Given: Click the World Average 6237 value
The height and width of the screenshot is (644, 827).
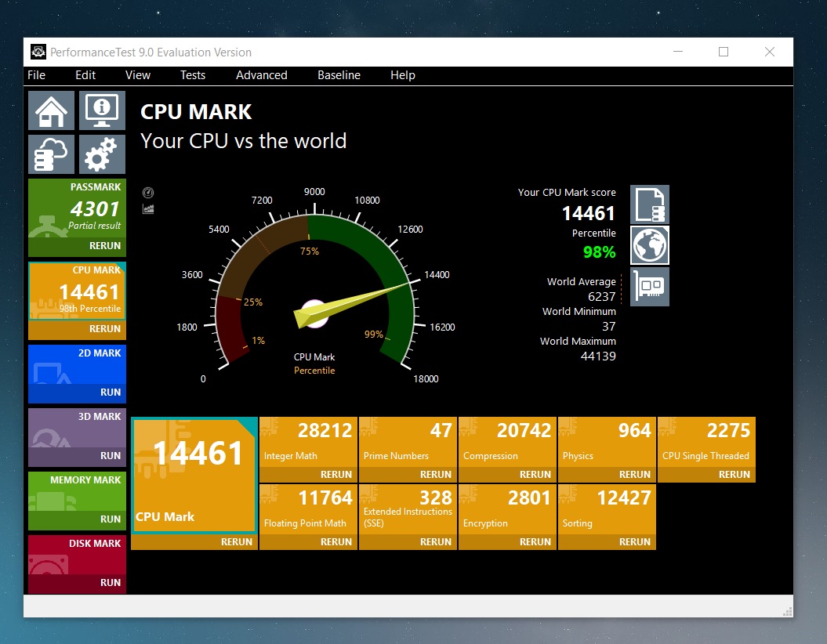Looking at the screenshot, I should pyautogui.click(x=602, y=297).
